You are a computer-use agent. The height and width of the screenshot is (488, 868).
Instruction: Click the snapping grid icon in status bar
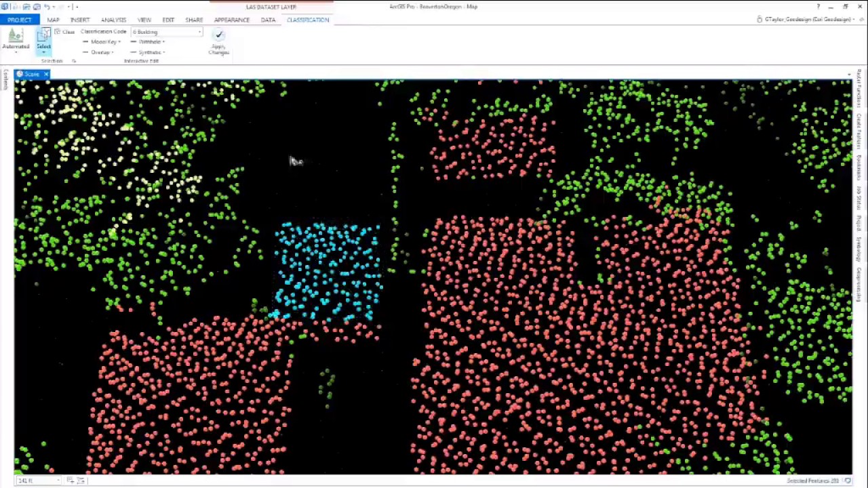pos(69,481)
